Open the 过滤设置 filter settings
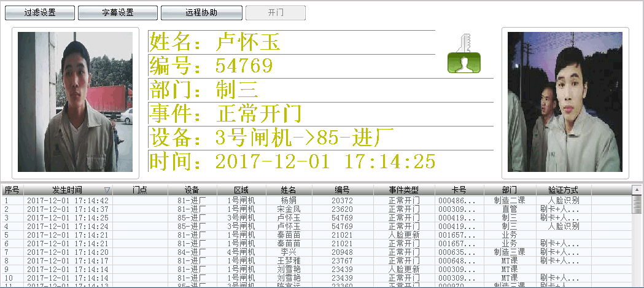The width and height of the screenshot is (644, 288). [x=40, y=13]
